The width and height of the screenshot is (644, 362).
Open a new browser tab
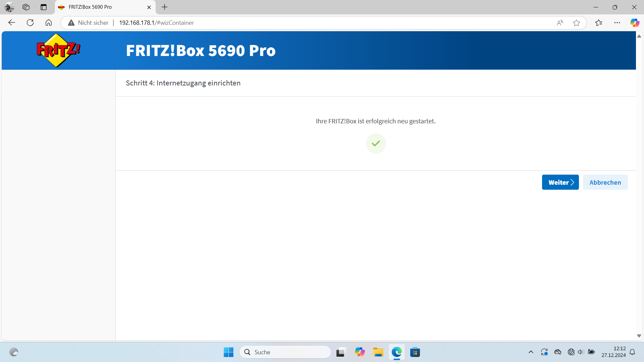pos(164,7)
